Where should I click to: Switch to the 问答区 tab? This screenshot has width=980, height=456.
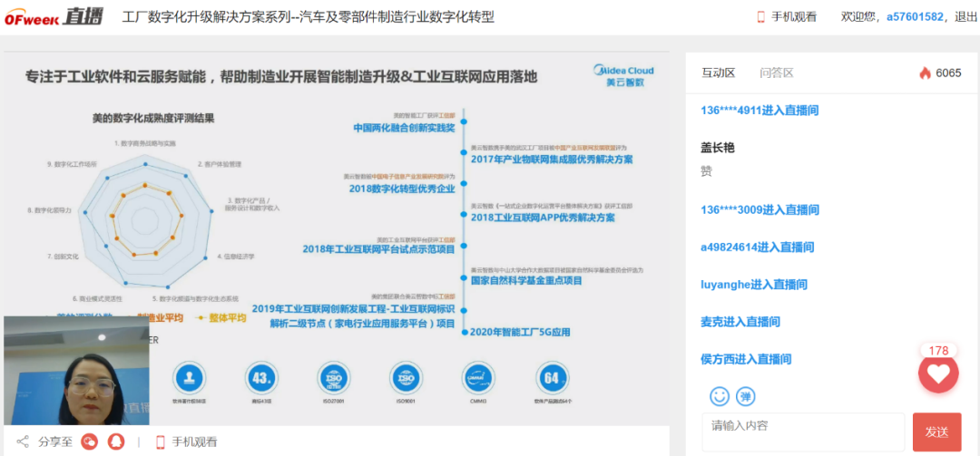tap(776, 73)
